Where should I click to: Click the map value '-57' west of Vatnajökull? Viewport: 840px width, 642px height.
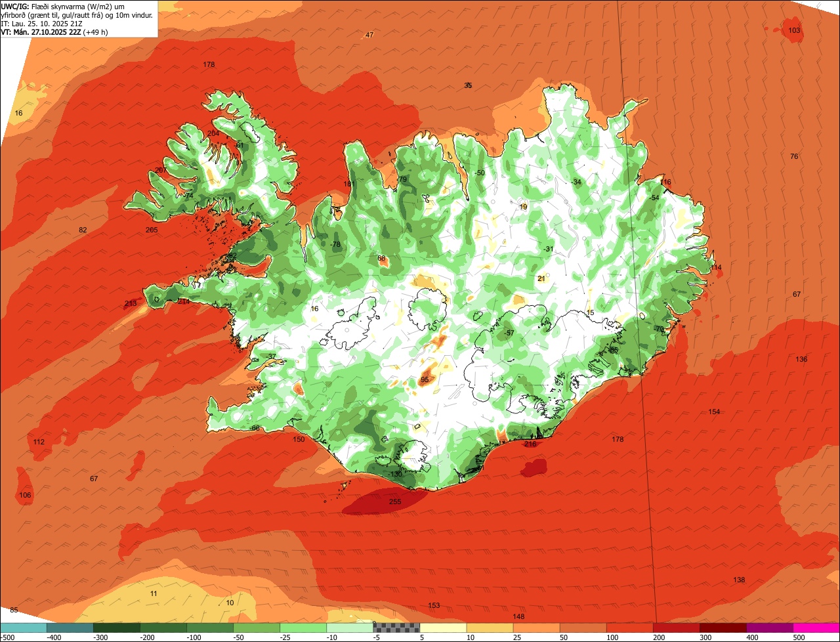pyautogui.click(x=509, y=333)
